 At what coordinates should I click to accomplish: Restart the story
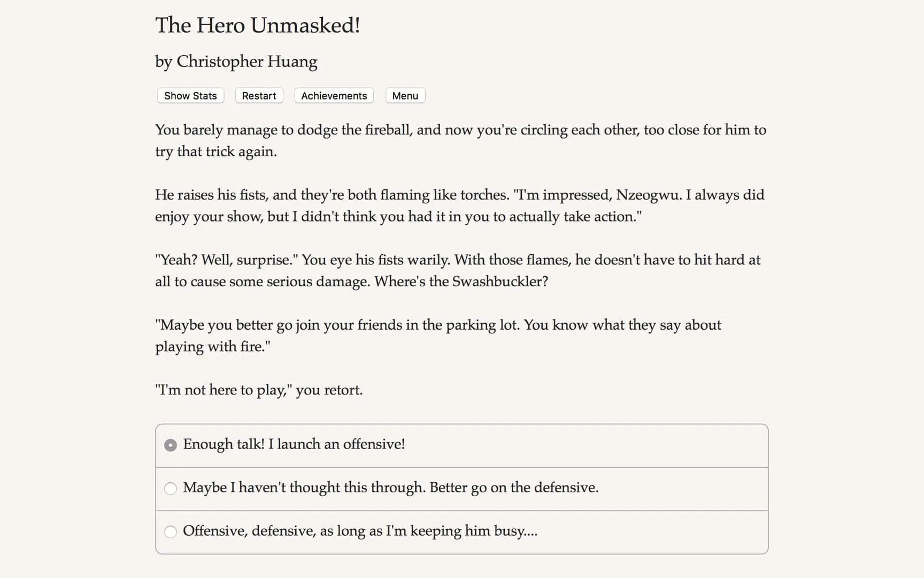pos(259,95)
